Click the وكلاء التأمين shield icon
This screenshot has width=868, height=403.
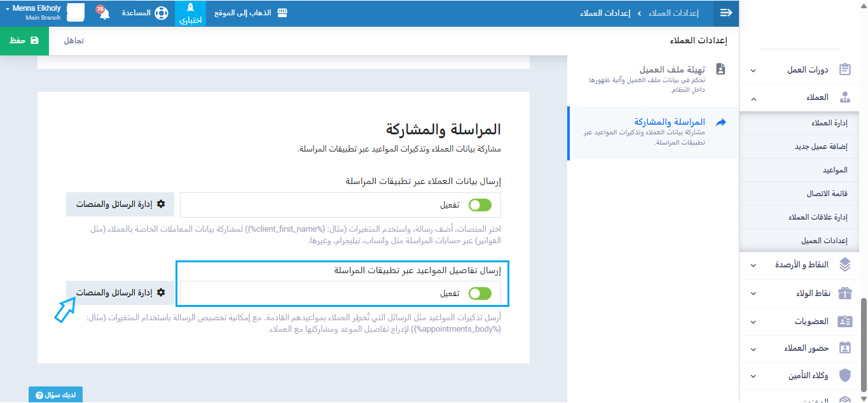click(844, 375)
